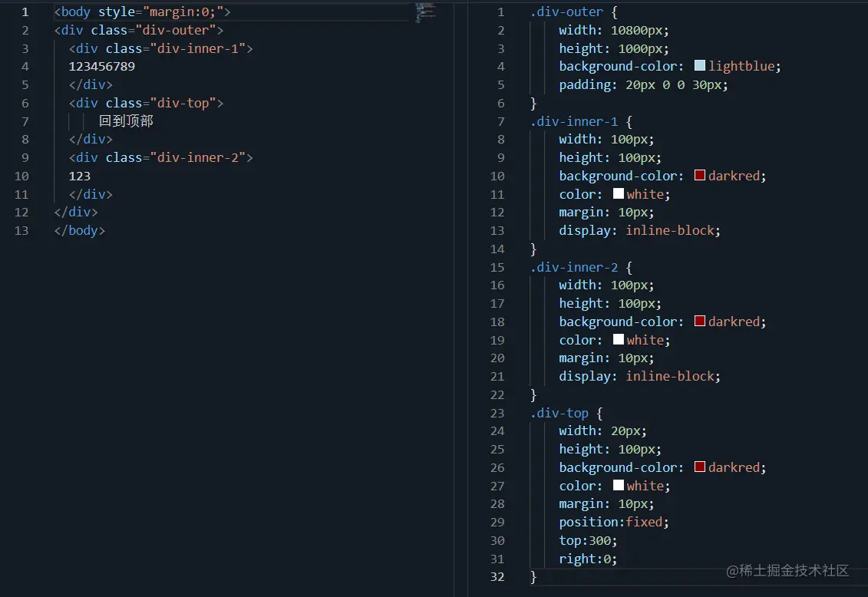The height and width of the screenshot is (597, 868).
Task: Place cursor on the body style="margin:0;" tag
Action: tap(142, 12)
